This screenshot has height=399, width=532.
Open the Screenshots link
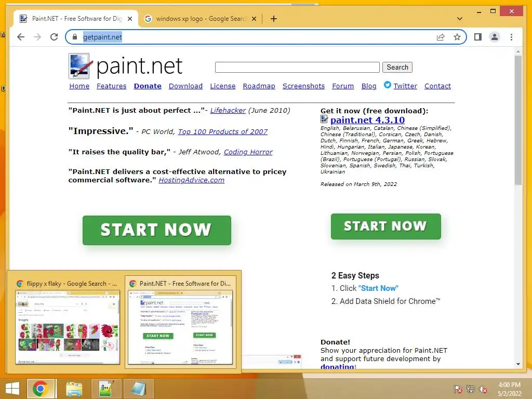(x=303, y=86)
